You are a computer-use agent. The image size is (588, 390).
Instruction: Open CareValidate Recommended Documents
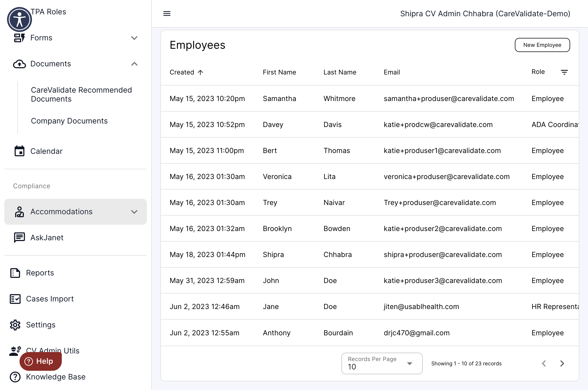tap(81, 95)
